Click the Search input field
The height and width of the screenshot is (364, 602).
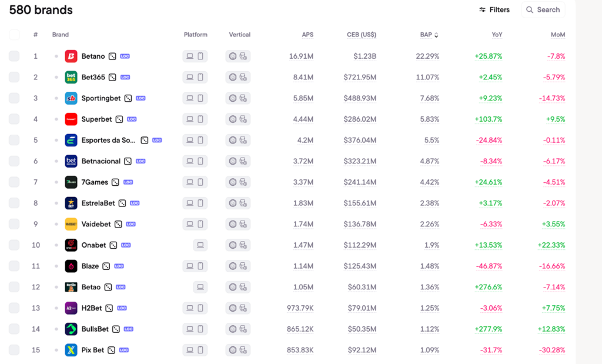pos(543,10)
